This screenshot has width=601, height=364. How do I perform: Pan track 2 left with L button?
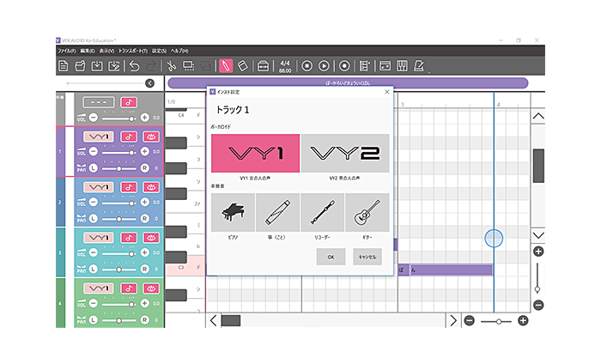pos(93,219)
